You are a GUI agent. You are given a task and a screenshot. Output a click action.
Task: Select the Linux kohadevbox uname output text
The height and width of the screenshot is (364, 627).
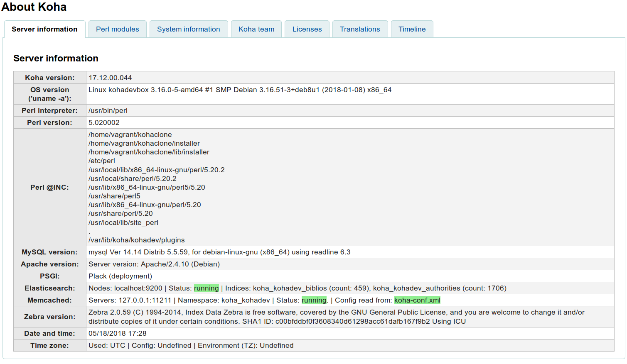pyautogui.click(x=240, y=90)
